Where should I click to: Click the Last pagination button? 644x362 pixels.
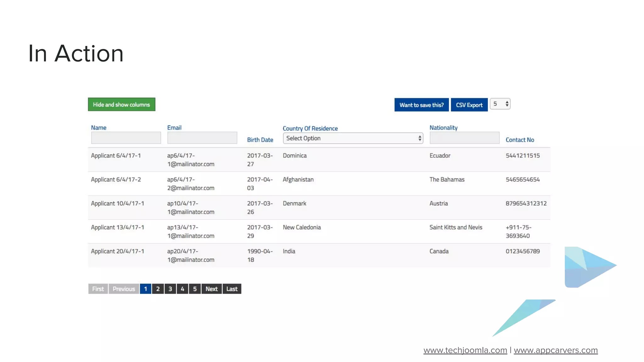pos(232,289)
